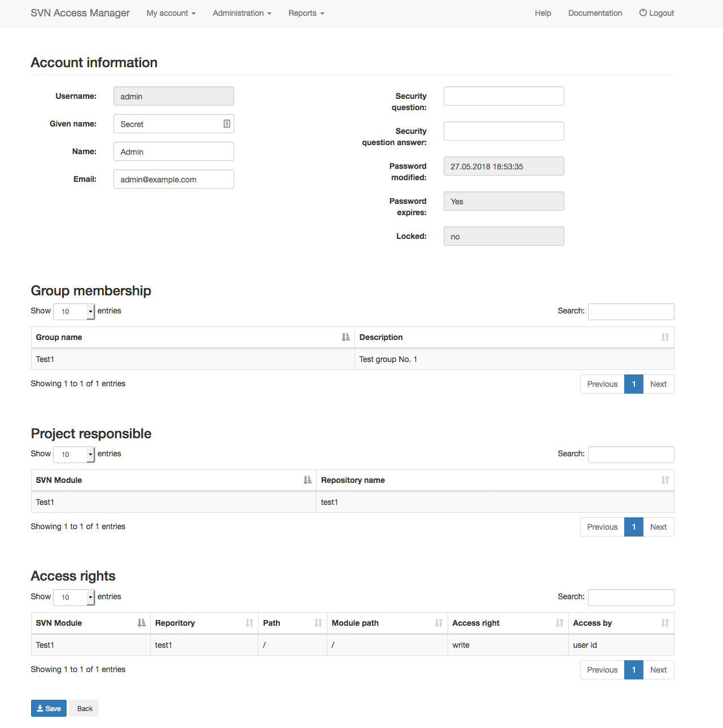This screenshot has height=728, width=723.
Task: Sort the Repository name column
Action: pos(495,480)
